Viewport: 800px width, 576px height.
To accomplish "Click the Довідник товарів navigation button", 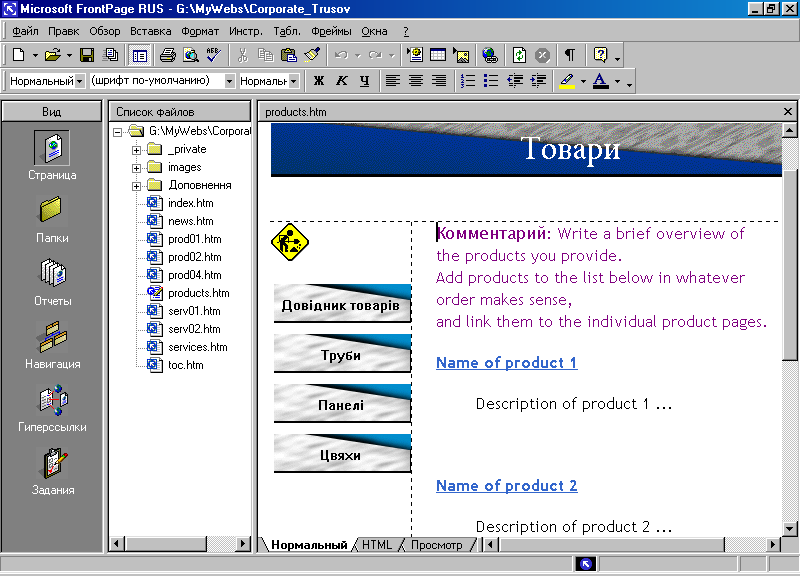I will coord(342,304).
